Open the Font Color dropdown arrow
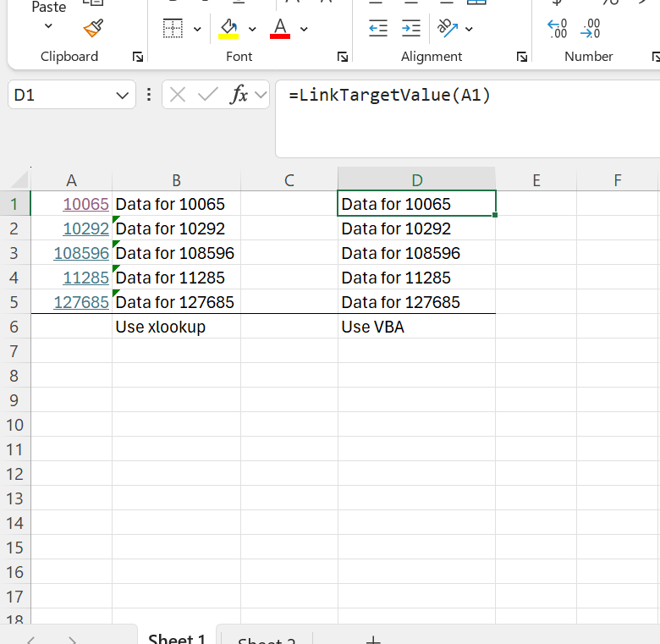 click(x=304, y=29)
